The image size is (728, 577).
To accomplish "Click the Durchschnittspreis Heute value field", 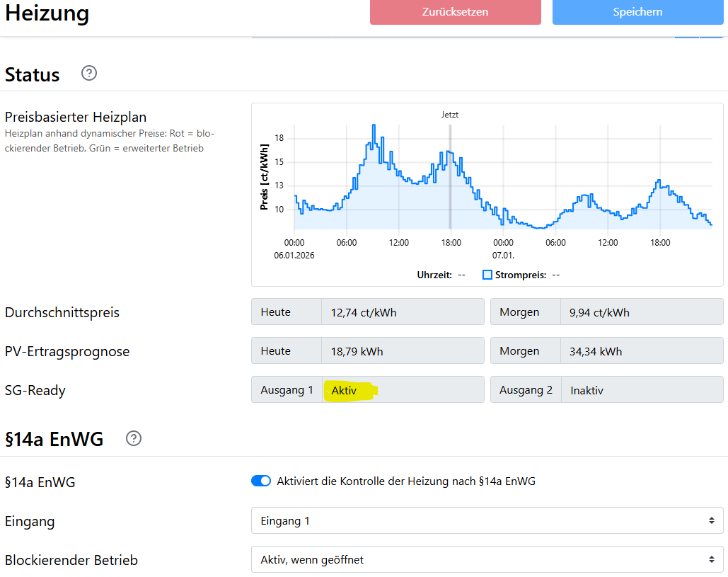I will tap(403, 312).
